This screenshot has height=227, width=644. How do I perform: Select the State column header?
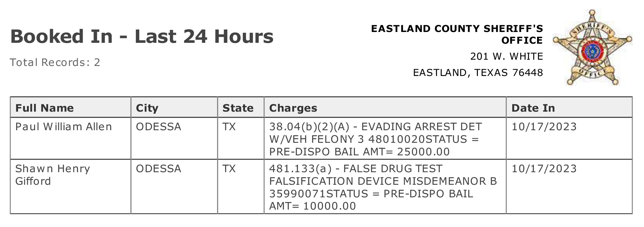pyautogui.click(x=238, y=108)
